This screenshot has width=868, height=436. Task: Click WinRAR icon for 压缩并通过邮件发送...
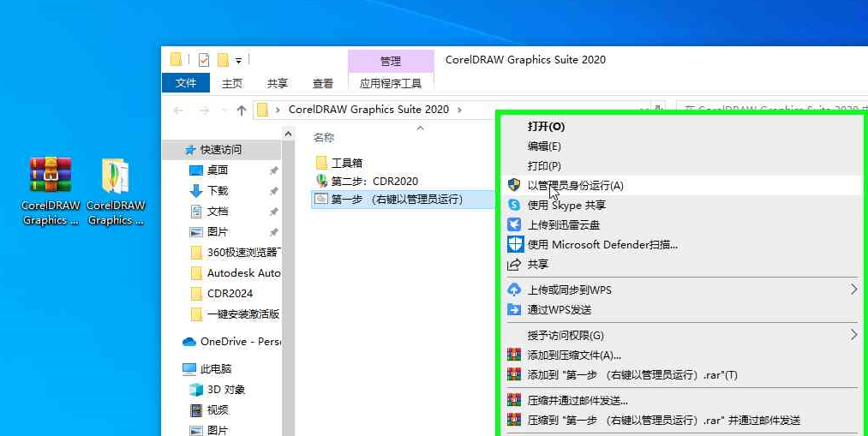514,400
